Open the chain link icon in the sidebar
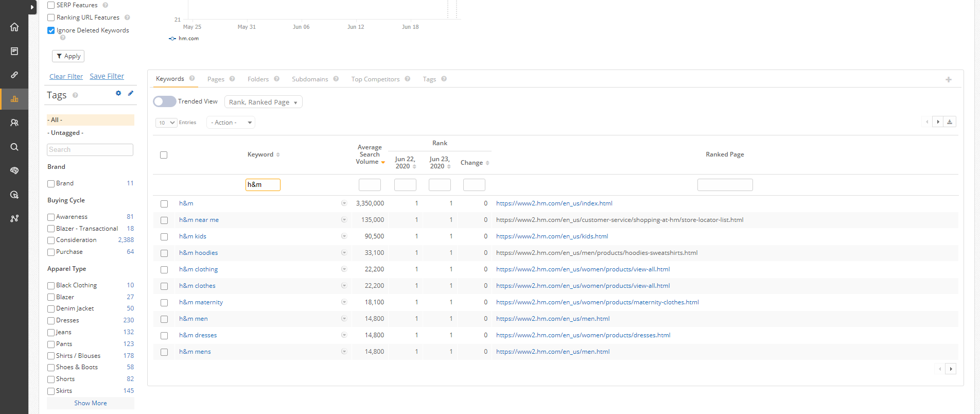The image size is (980, 414). pyautogui.click(x=14, y=75)
